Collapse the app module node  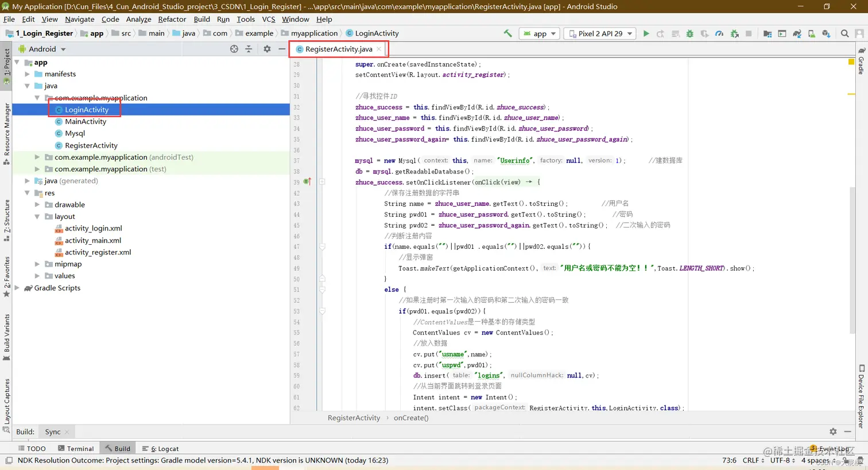(x=17, y=62)
